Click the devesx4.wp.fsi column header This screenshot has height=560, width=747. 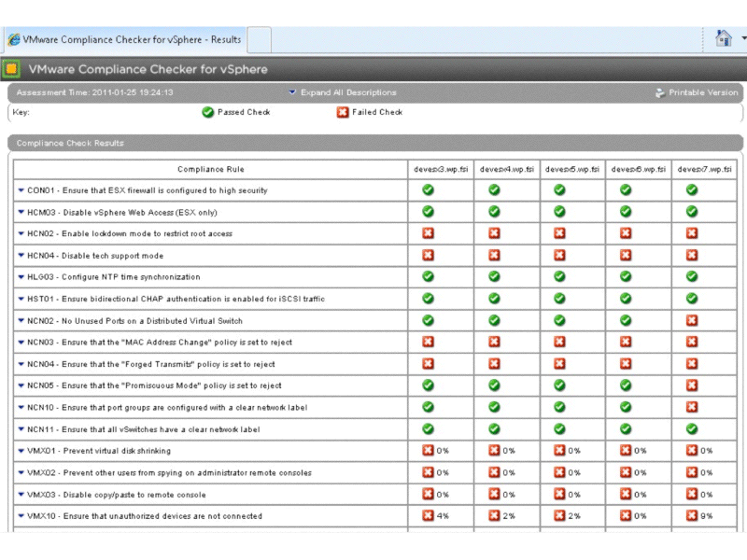(x=507, y=169)
